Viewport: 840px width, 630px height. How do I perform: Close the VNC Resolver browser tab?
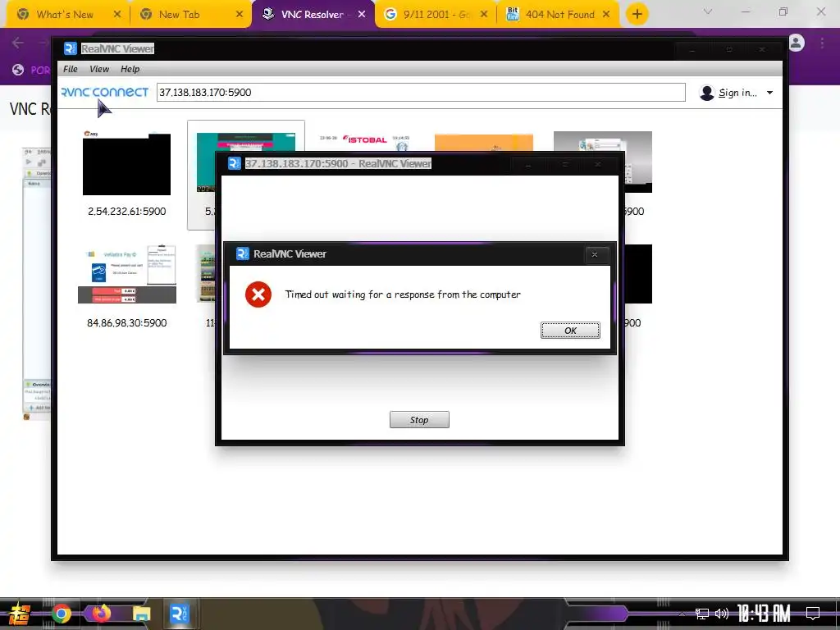tap(362, 15)
